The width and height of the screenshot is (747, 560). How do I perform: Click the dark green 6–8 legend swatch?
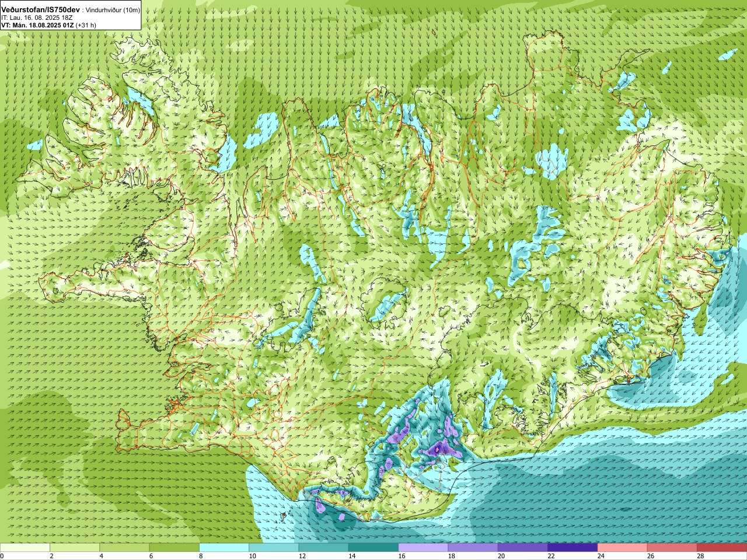tap(174, 548)
